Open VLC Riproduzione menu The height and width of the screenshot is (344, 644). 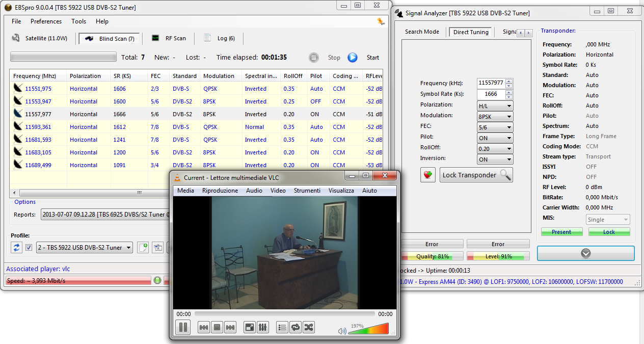220,191
